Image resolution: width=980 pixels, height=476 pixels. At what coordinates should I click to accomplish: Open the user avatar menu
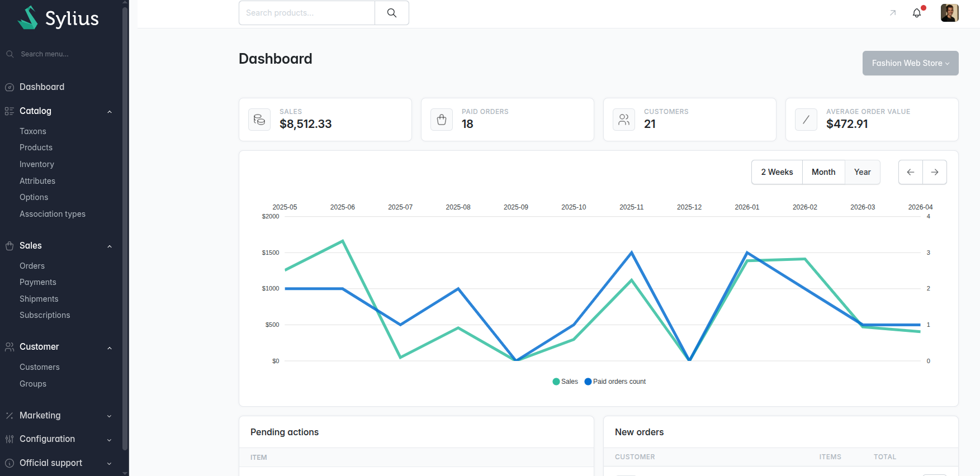click(950, 13)
